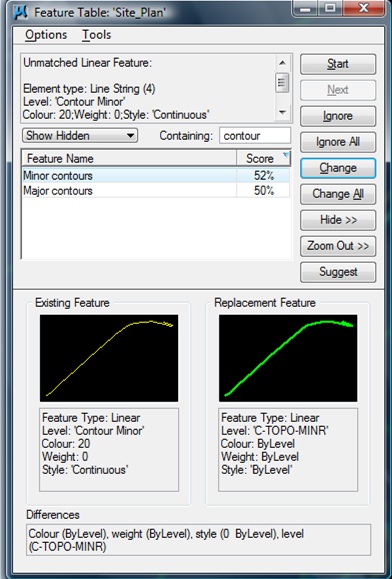The image size is (392, 579).
Task: Close the Feature Table window
Action: (x=363, y=8)
